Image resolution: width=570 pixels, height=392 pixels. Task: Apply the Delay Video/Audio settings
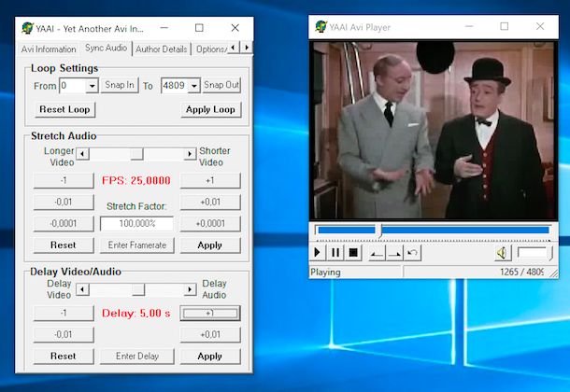[210, 357]
